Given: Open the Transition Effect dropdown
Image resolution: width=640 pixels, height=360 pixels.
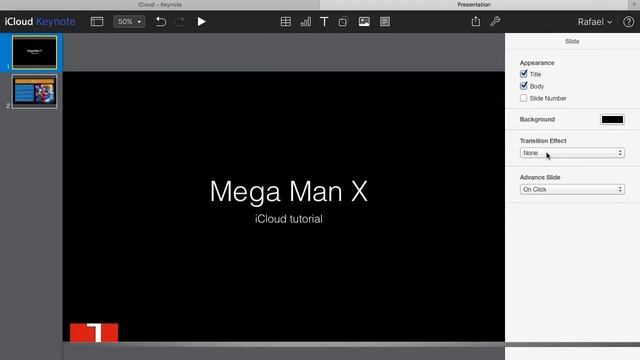Looking at the screenshot, I should click(x=572, y=153).
